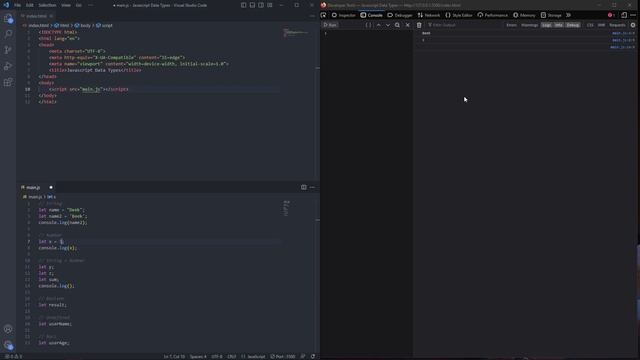Screen dimensions: 640x360
Task: Open the Edit menu in VS Code
Action: [x=30, y=5]
